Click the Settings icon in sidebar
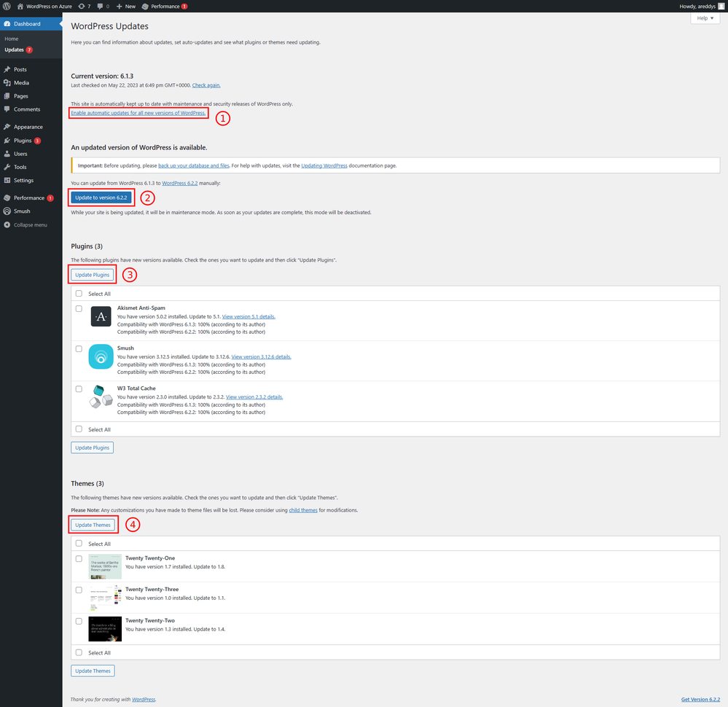The image size is (728, 707). click(x=7, y=180)
